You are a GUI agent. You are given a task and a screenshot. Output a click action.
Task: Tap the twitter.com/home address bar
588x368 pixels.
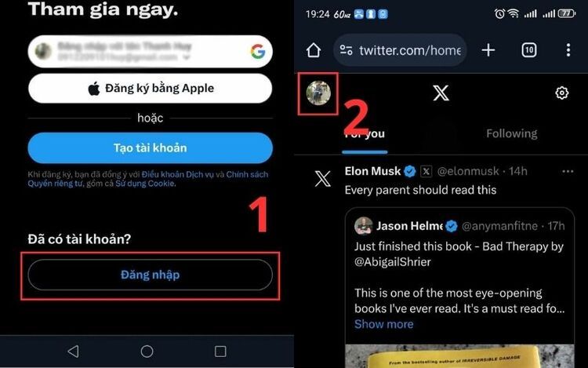click(400, 50)
